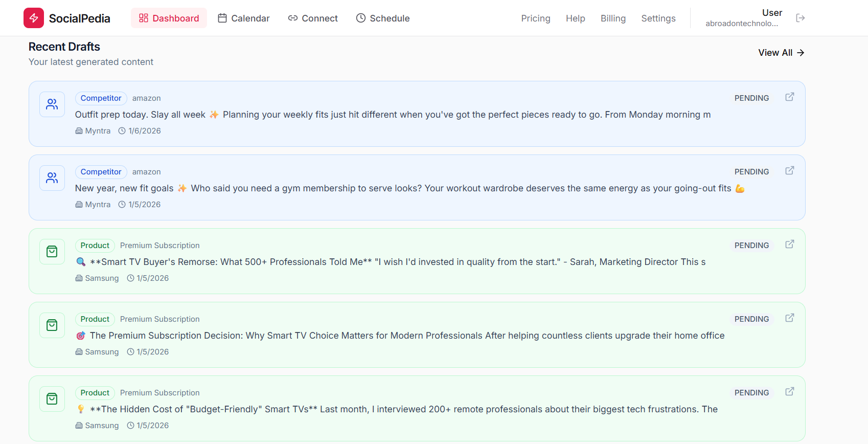This screenshot has width=868, height=444.
Task: Click Product tag on Premium Subscription Decision draft
Action: pos(95,319)
